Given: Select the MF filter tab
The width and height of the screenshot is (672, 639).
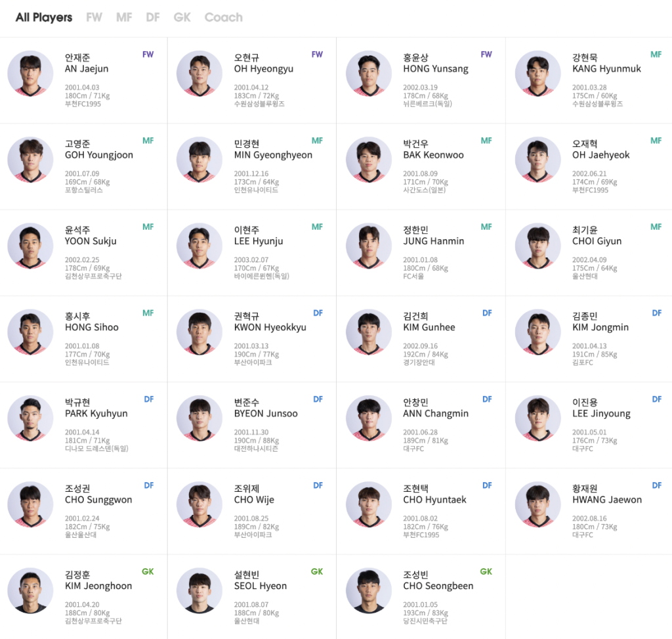Looking at the screenshot, I should [x=124, y=18].
